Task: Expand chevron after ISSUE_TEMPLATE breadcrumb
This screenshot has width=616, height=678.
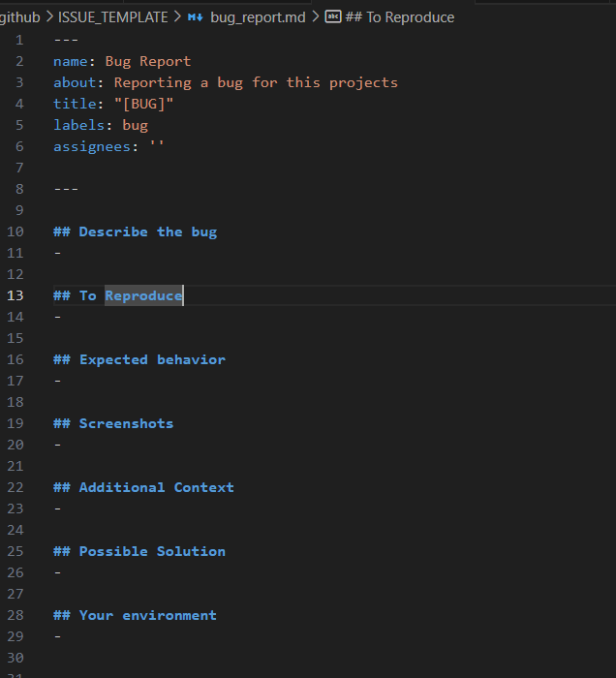Action: (x=177, y=17)
